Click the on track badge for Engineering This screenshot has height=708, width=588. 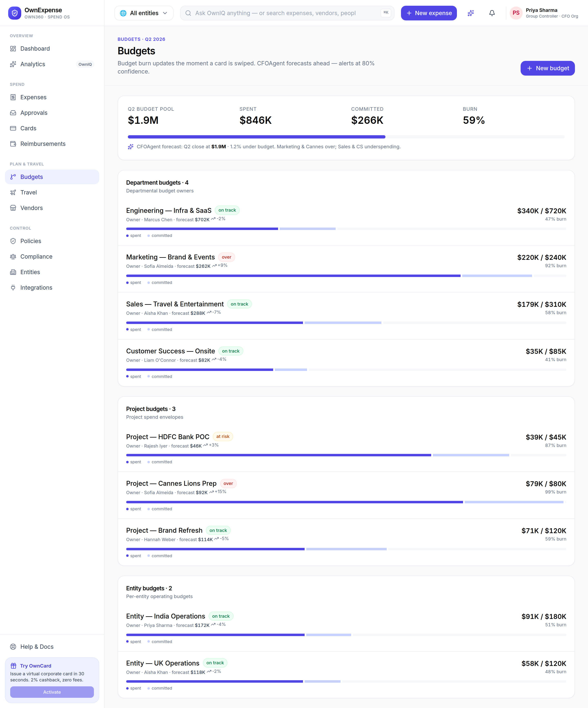227,210
